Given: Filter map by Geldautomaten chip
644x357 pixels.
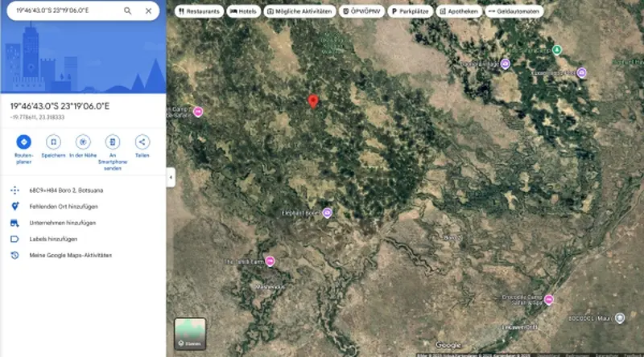Looking at the screenshot, I should point(514,11).
